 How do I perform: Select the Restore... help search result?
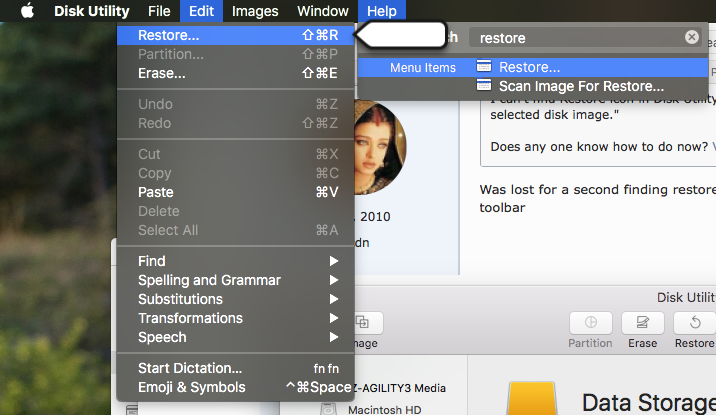pos(532,68)
